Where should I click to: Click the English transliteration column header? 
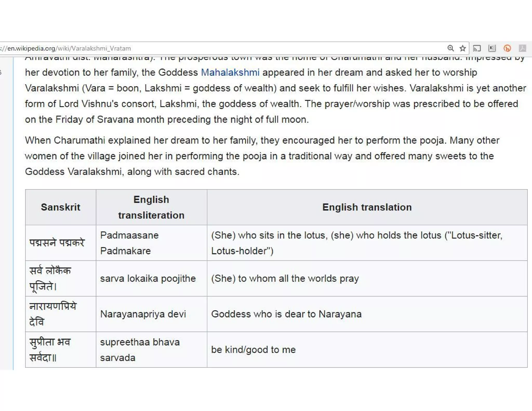[151, 207]
